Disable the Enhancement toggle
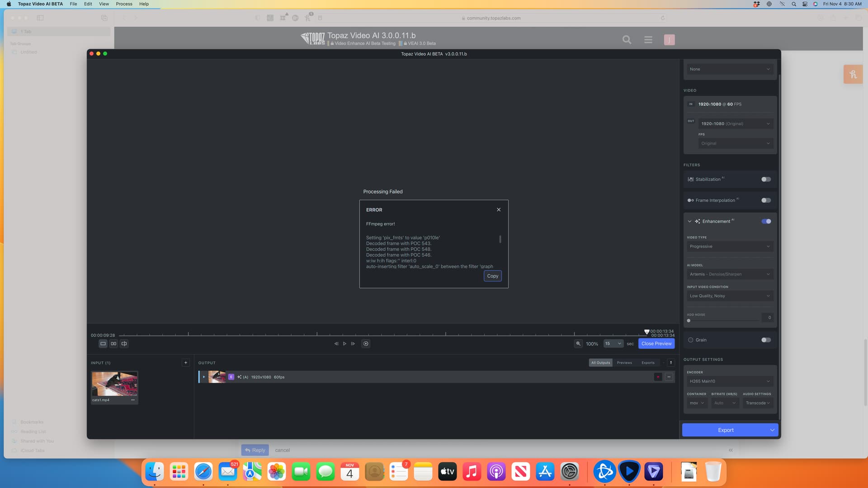Image resolution: width=868 pixels, height=488 pixels. (766, 221)
